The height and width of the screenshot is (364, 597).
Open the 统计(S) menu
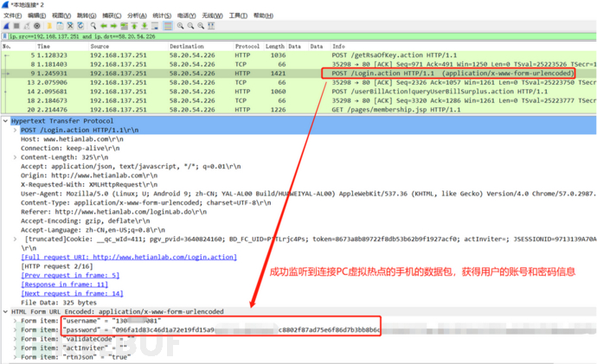tap(162, 16)
